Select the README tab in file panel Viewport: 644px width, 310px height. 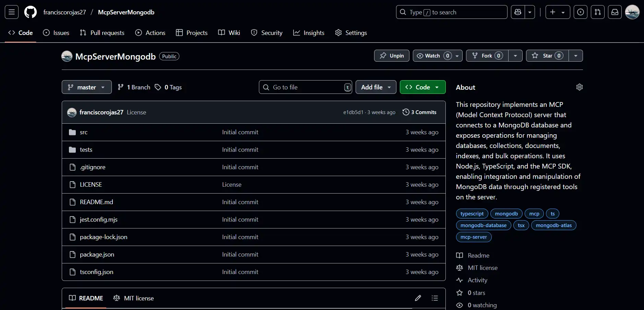(86, 298)
